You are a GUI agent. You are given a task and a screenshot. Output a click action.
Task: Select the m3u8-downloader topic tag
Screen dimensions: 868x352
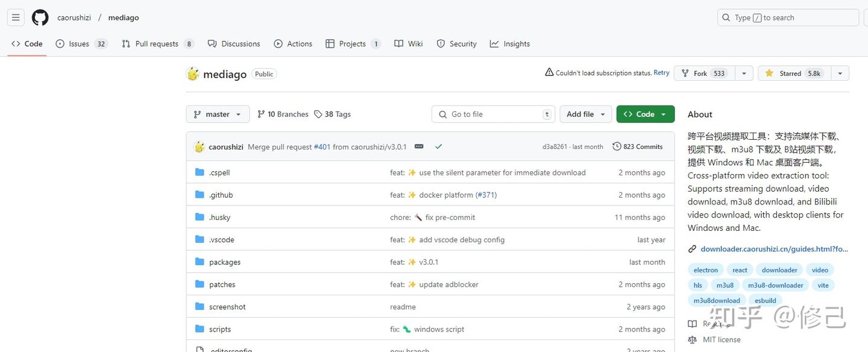[x=775, y=285]
